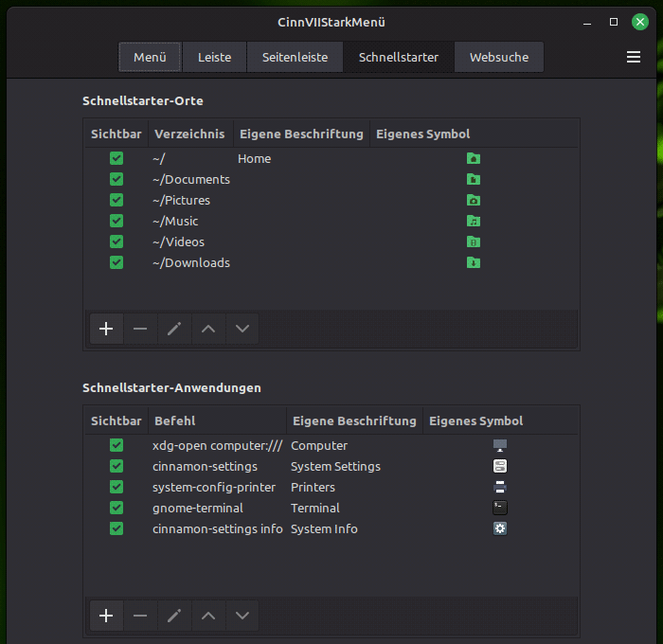Uncheck Sichtbar for cinnamon-settings row
This screenshot has width=663, height=644.
point(116,466)
